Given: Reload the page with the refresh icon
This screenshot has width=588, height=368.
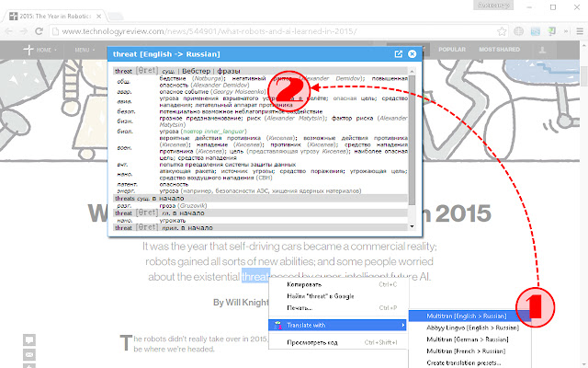Looking at the screenshot, I should pyautogui.click(x=39, y=31).
